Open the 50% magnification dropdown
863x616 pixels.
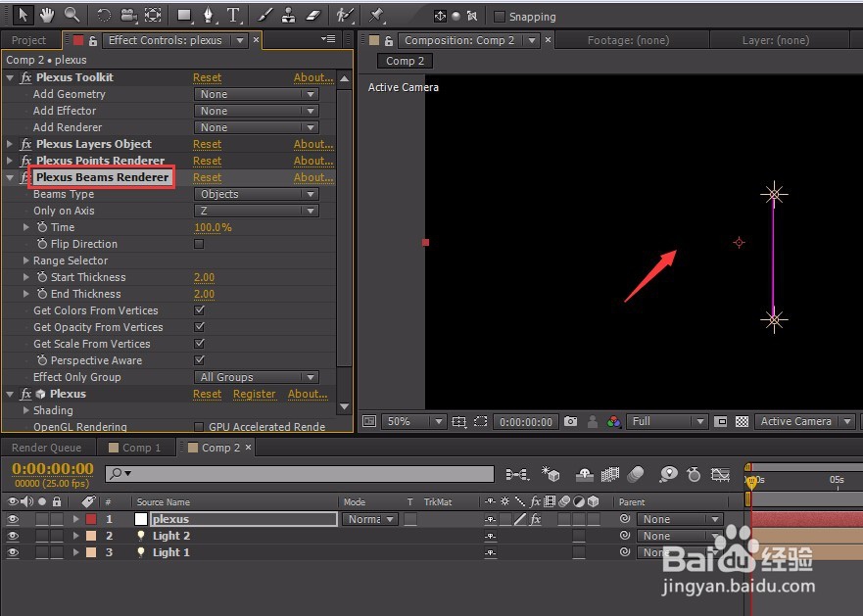point(412,422)
